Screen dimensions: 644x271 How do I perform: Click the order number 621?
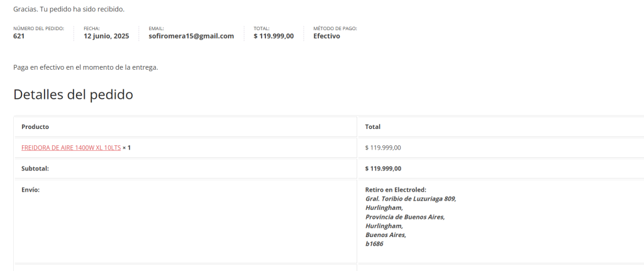(19, 36)
